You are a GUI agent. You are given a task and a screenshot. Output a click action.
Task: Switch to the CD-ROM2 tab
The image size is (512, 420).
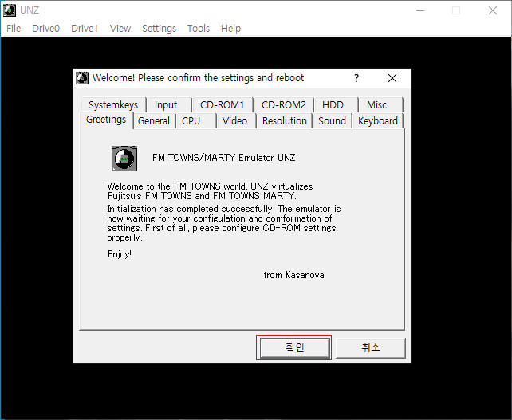[x=283, y=104]
